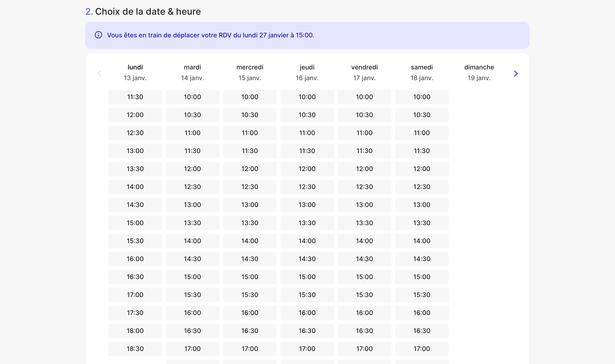Select the lundi 13 janv. column header
This screenshot has width=615, height=364.
click(135, 72)
